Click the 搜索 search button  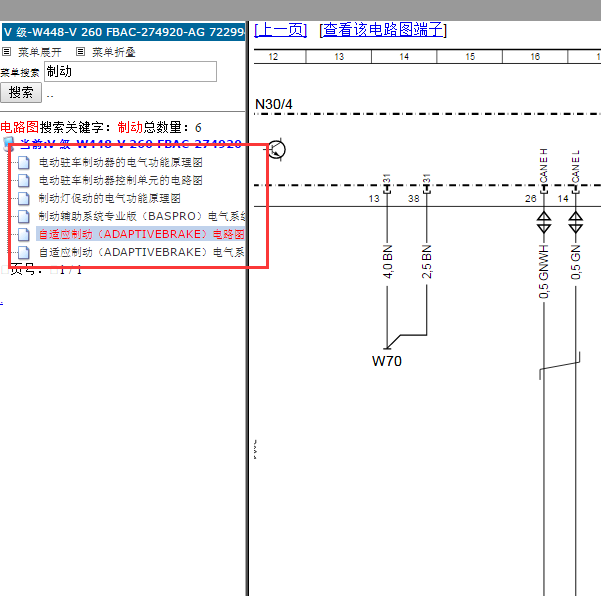[x=21, y=92]
